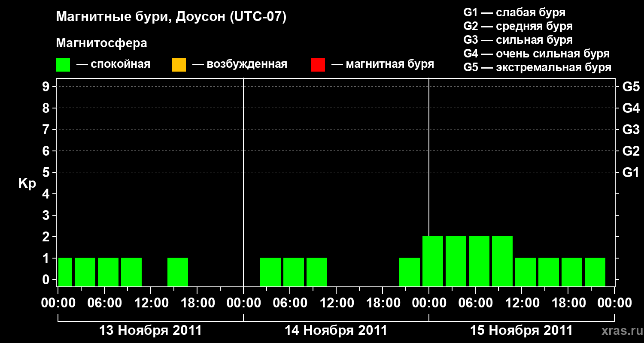Click the 'G4 — очень сильная буря' legend line
The image size is (644, 343).
[x=537, y=54]
